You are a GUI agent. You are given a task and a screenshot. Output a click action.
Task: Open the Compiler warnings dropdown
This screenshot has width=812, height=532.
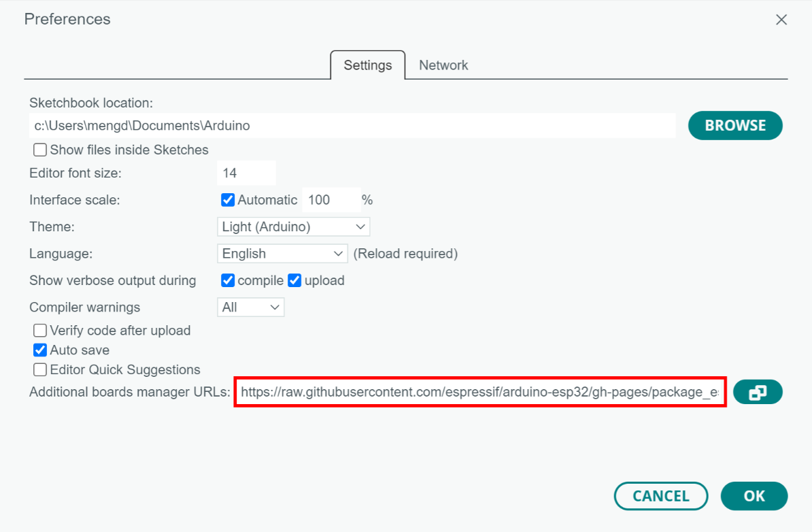[250, 307]
